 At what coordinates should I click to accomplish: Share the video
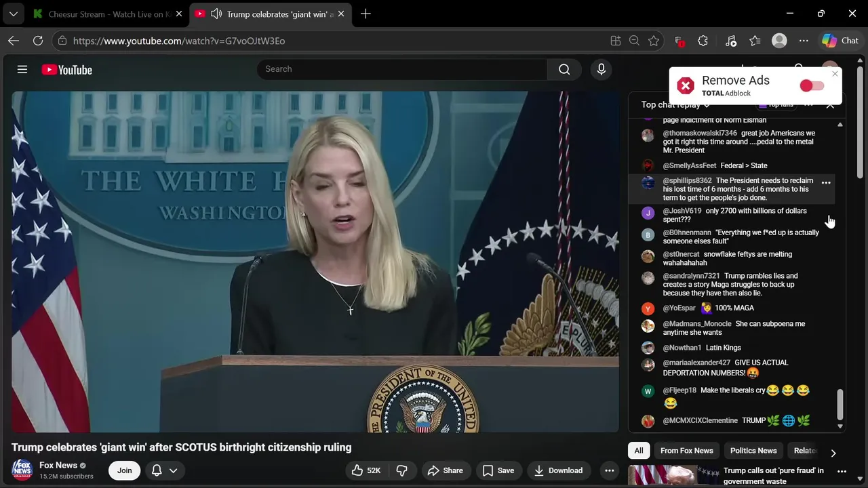click(446, 470)
